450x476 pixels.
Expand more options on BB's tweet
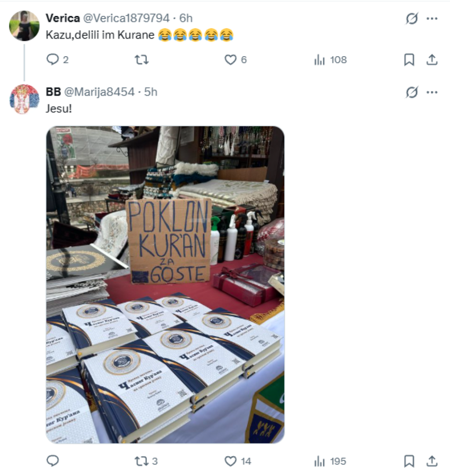pos(432,92)
